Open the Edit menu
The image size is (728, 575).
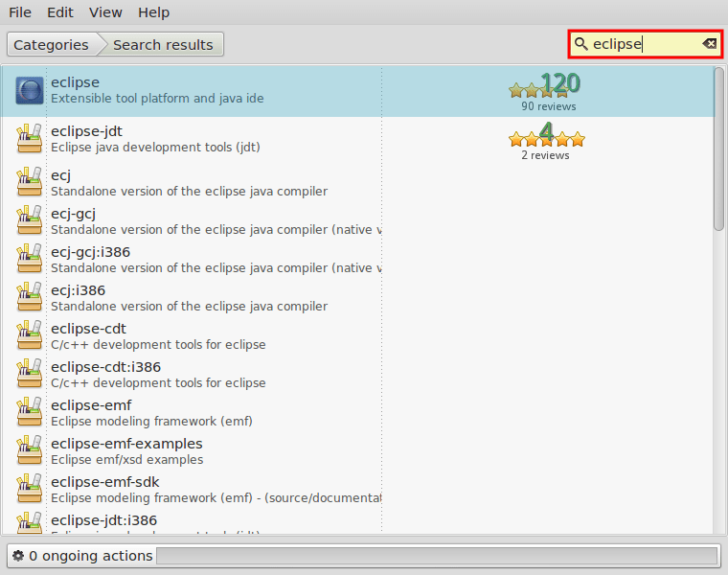click(x=60, y=12)
